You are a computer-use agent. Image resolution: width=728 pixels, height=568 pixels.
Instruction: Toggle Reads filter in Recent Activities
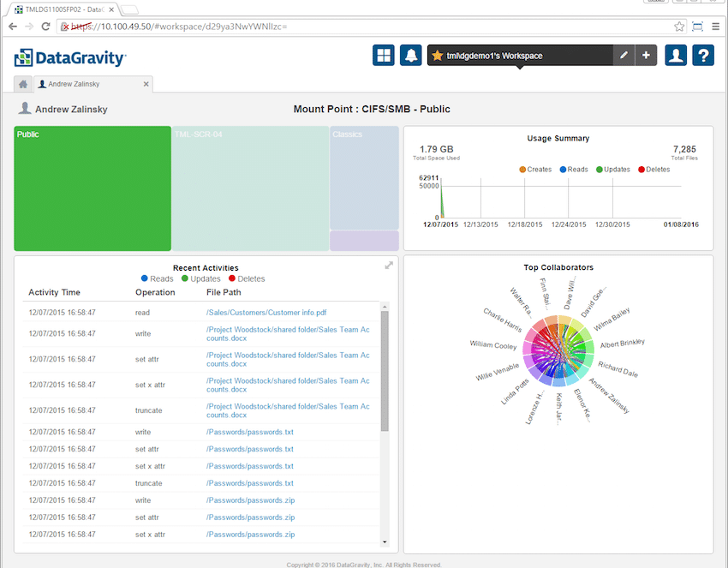pos(157,278)
